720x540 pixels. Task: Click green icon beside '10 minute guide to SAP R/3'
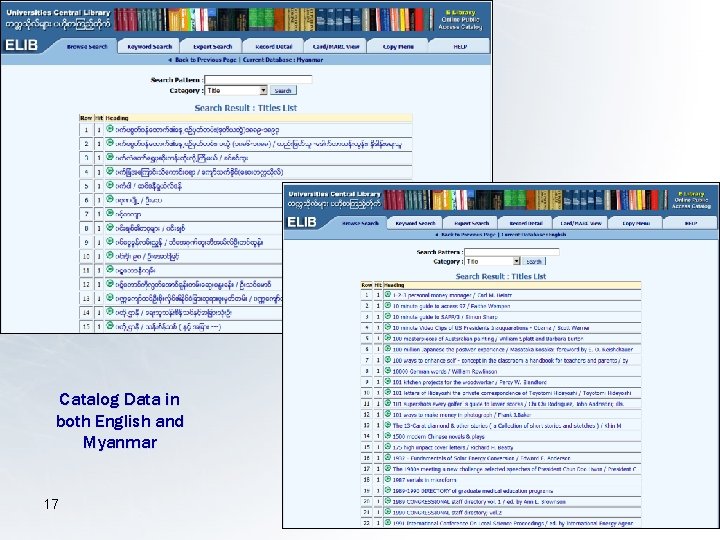tap(388, 316)
